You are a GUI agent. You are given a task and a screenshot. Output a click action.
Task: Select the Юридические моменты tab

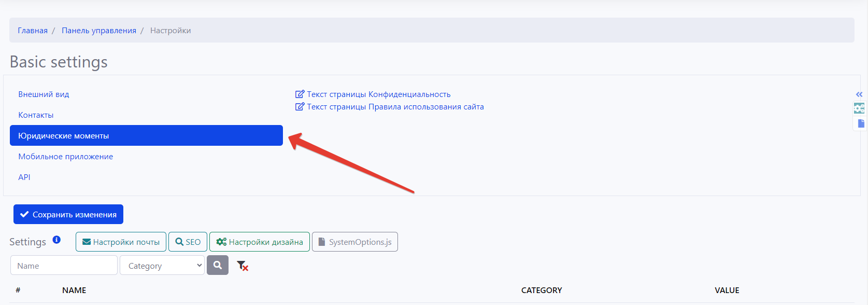tap(146, 135)
